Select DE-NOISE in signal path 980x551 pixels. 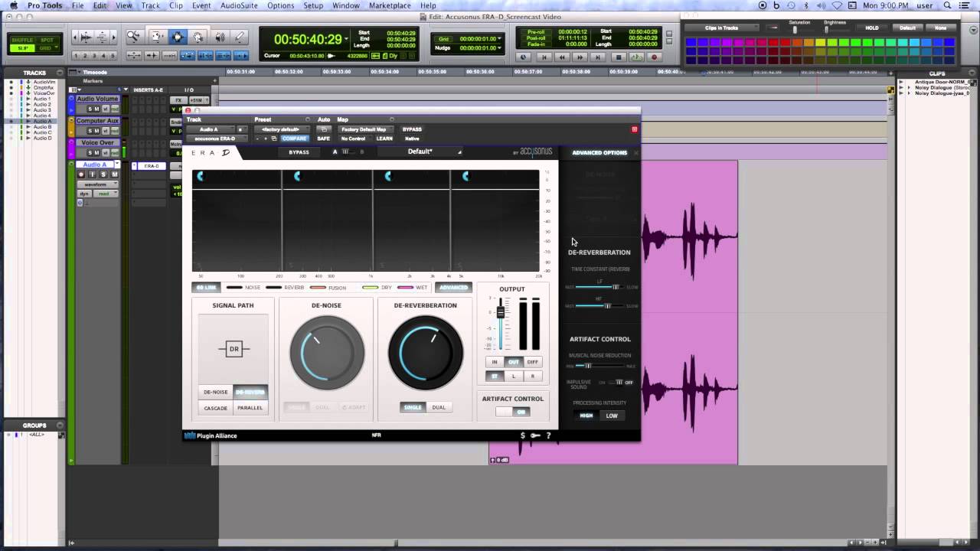coord(215,392)
